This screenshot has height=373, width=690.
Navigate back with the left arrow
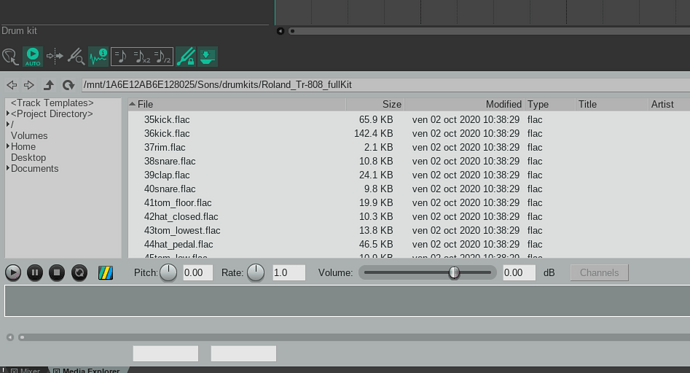pos(12,85)
